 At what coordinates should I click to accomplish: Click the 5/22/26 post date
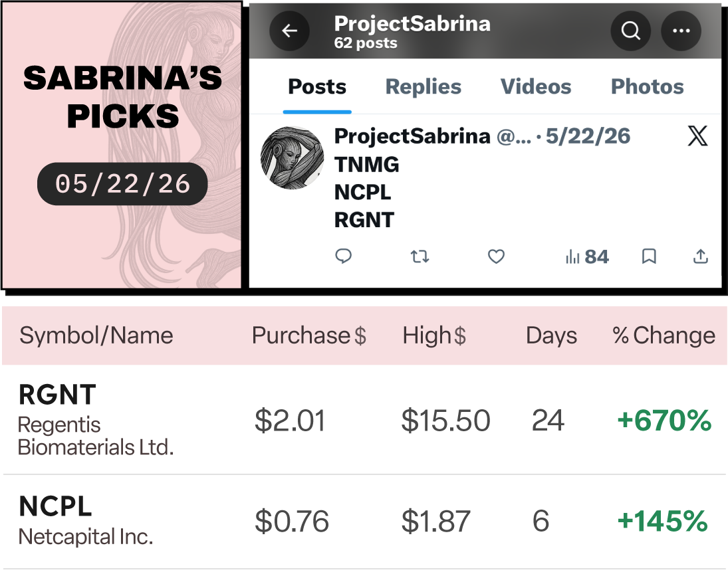tap(588, 136)
